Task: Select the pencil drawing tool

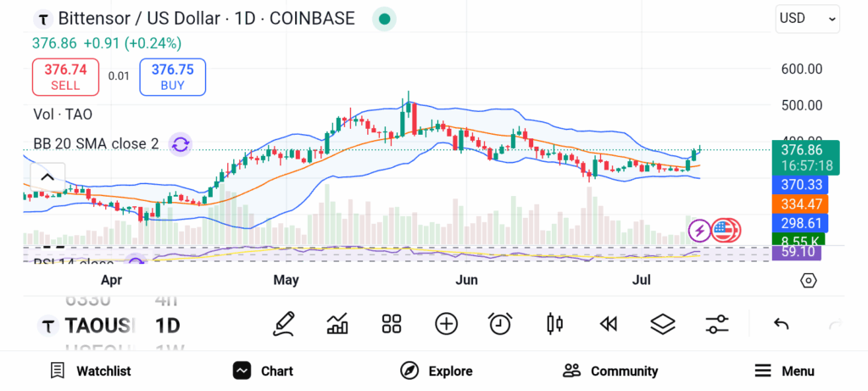Action: click(x=283, y=324)
